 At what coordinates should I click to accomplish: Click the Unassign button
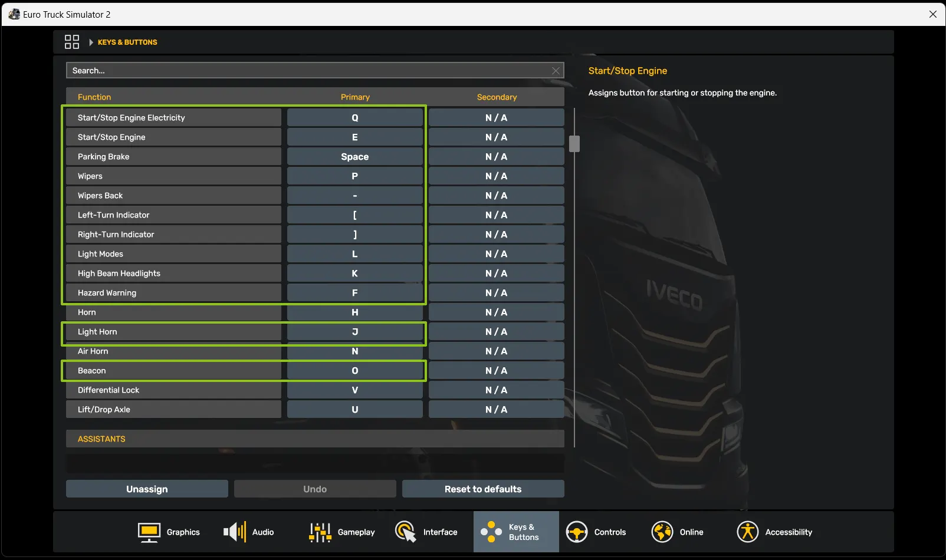coord(147,489)
